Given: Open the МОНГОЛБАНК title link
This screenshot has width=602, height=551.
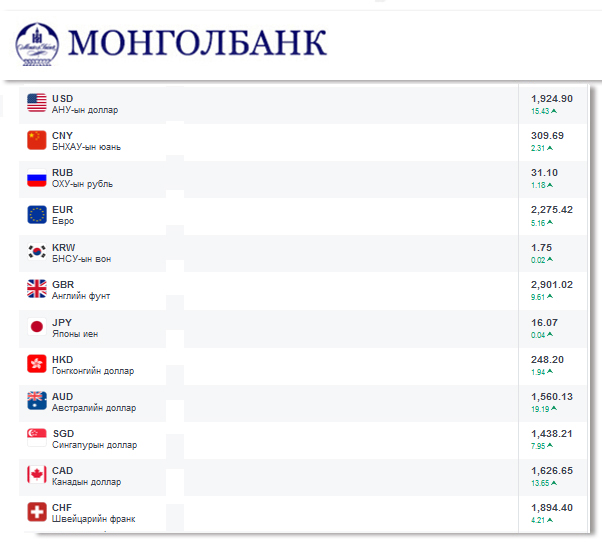Looking at the screenshot, I should (198, 42).
